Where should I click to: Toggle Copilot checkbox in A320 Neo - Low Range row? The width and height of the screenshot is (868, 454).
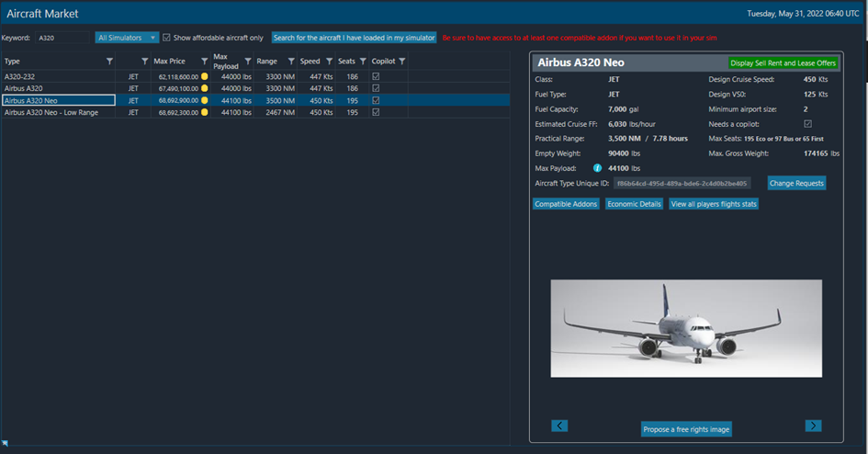376,112
